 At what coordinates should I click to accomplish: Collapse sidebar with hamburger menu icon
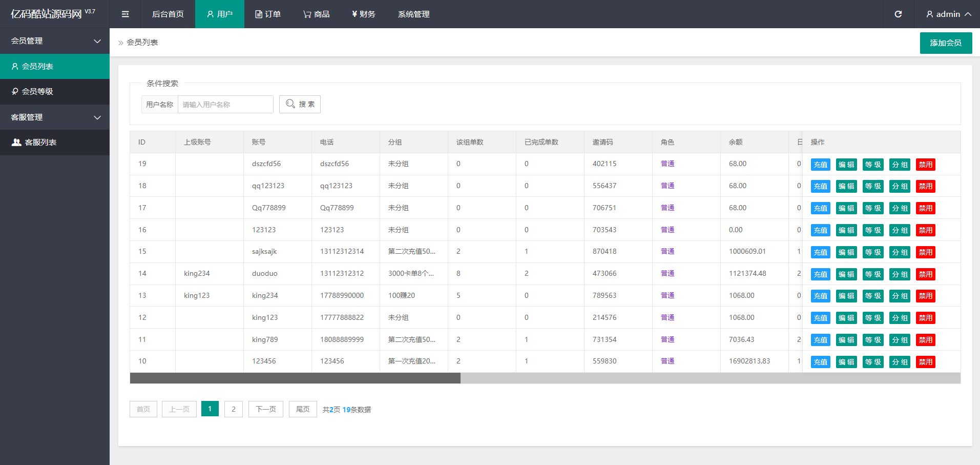click(x=125, y=14)
